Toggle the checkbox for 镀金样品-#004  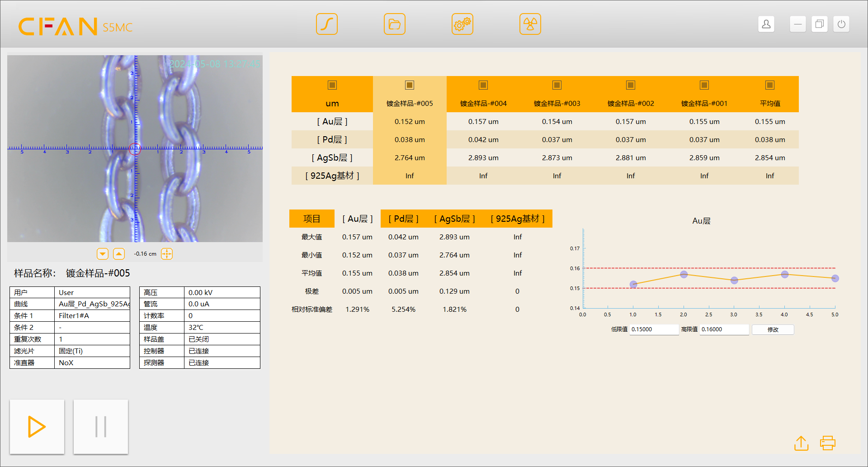[483, 85]
